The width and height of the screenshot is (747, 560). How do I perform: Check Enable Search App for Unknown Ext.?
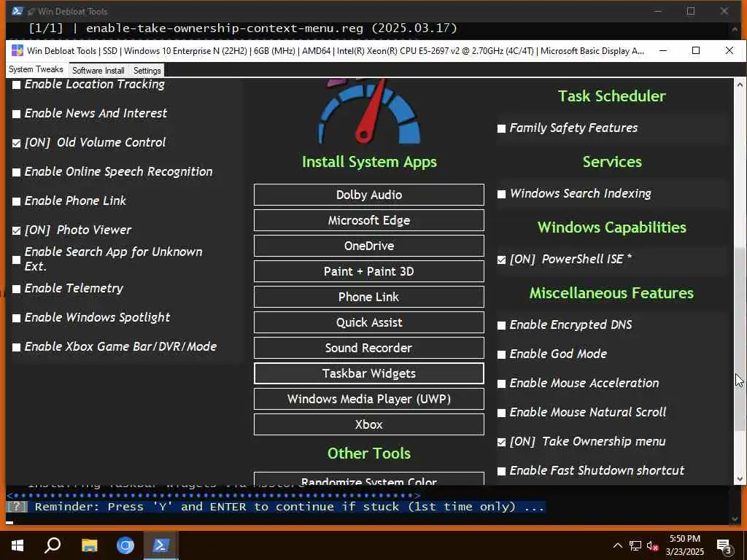[x=17, y=260]
